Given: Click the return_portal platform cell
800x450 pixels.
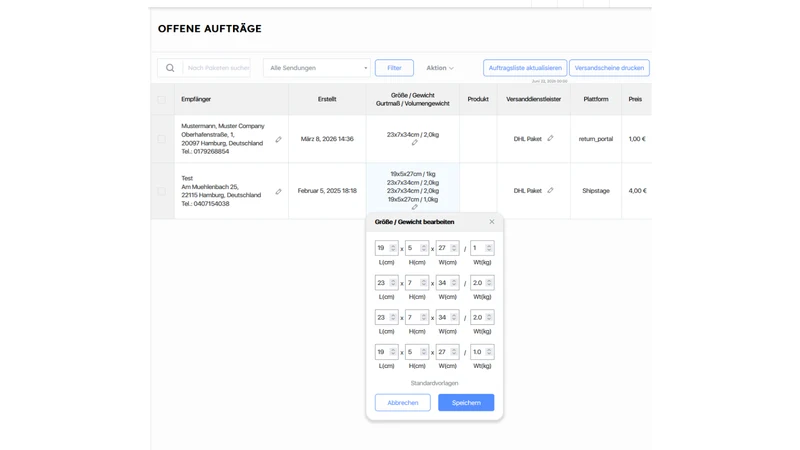Looking at the screenshot, I should tap(596, 139).
